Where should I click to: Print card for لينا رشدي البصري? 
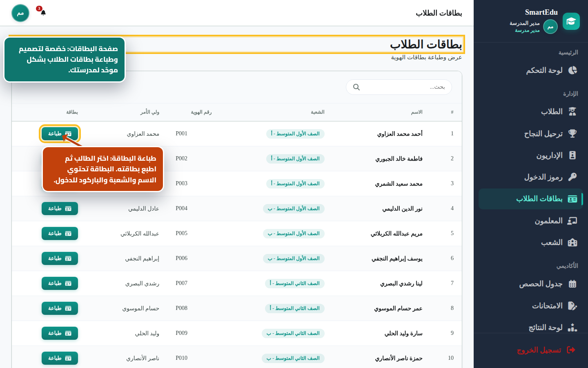(60, 283)
